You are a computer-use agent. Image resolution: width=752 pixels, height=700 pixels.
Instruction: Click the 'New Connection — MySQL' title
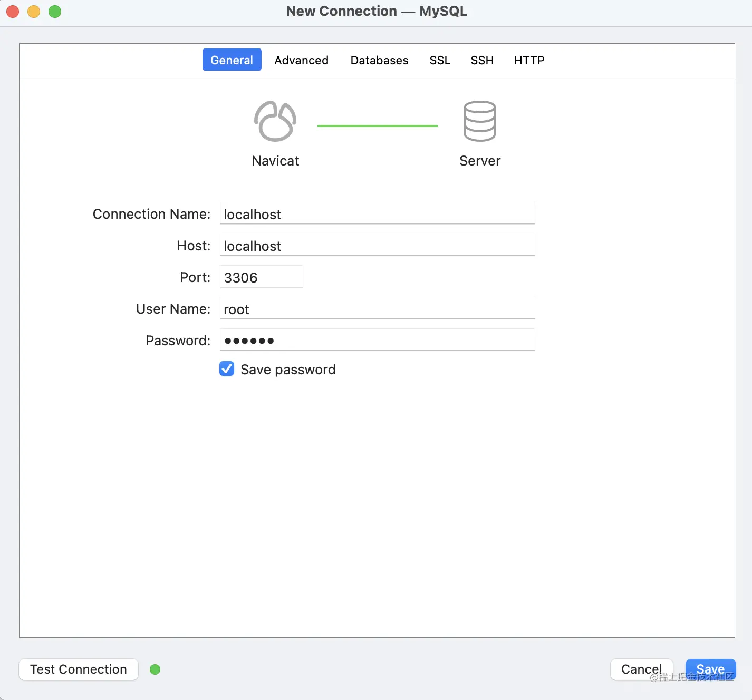(377, 11)
